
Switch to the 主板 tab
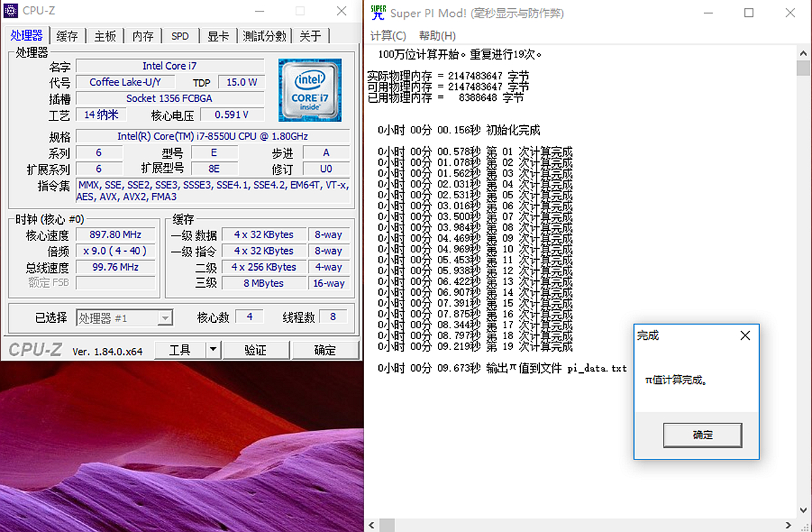pos(105,35)
